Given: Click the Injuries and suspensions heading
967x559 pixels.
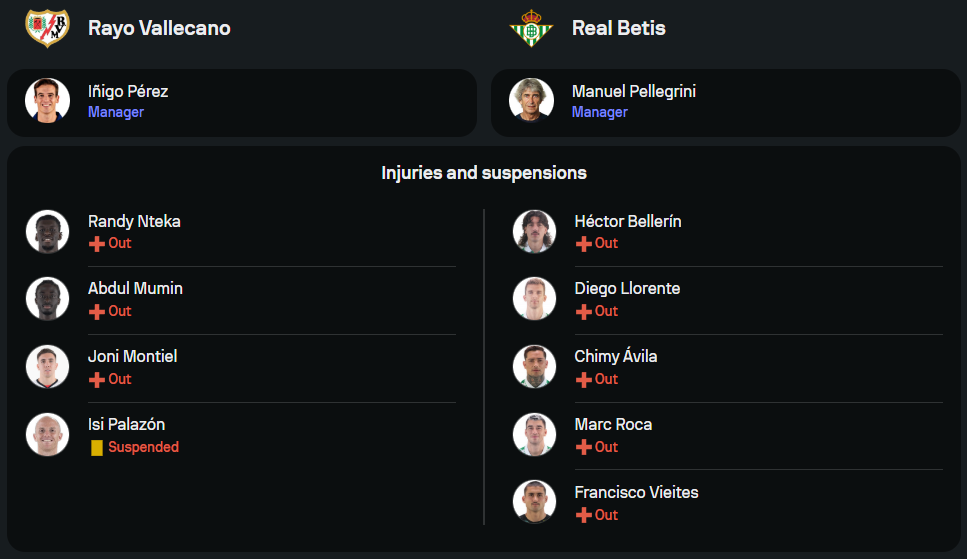Looking at the screenshot, I should 483,173.
